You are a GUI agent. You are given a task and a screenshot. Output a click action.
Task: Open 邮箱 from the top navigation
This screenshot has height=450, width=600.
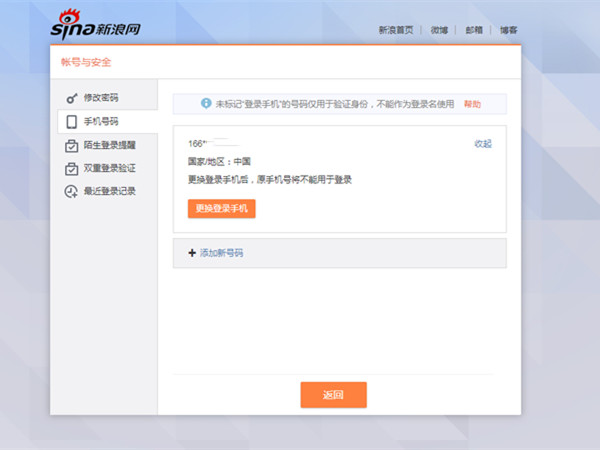(473, 30)
